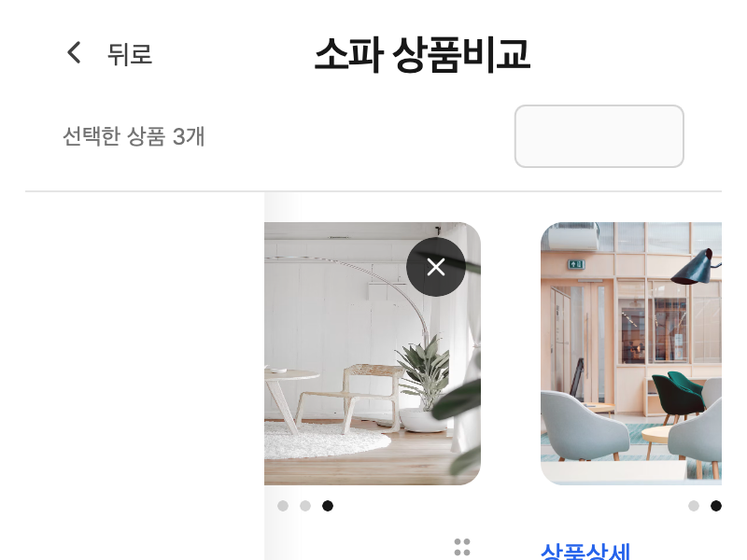Image resolution: width=747 pixels, height=560 pixels.
Task: Click the back chevron arrow icon
Action: (x=74, y=52)
